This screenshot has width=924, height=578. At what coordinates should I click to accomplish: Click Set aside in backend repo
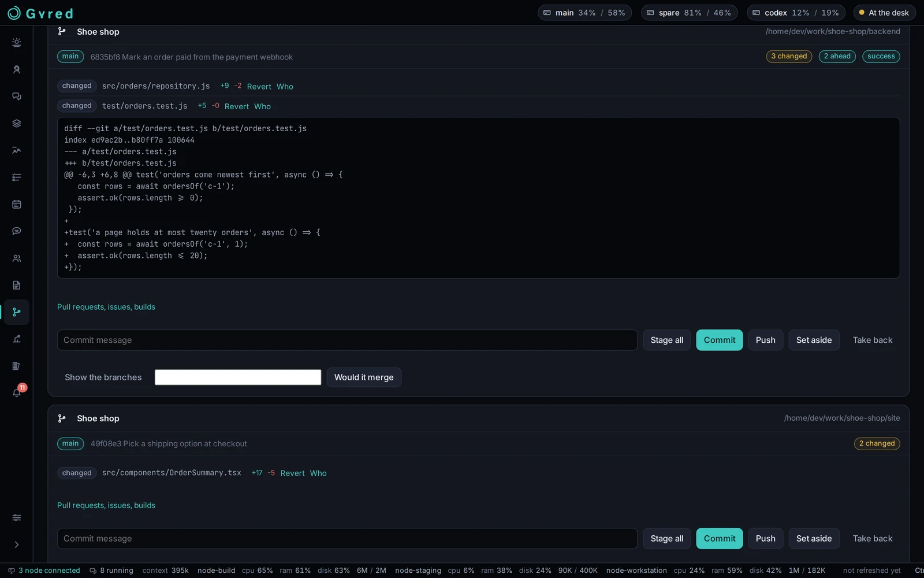click(814, 340)
